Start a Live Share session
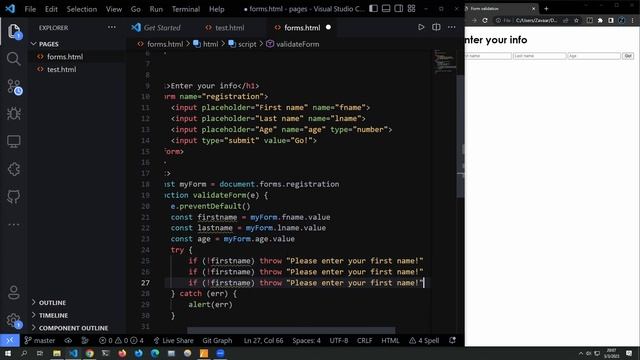 point(173,340)
